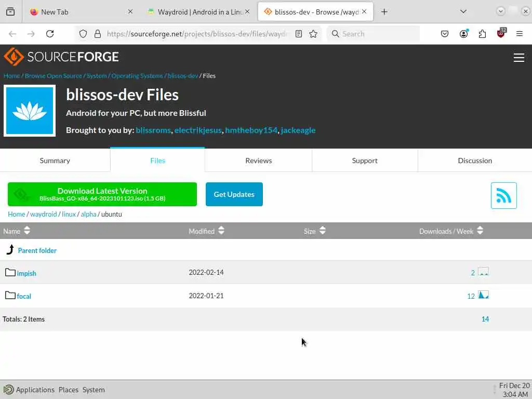
Task: Sort by Downloads / Week arrows
Action: click(x=480, y=231)
